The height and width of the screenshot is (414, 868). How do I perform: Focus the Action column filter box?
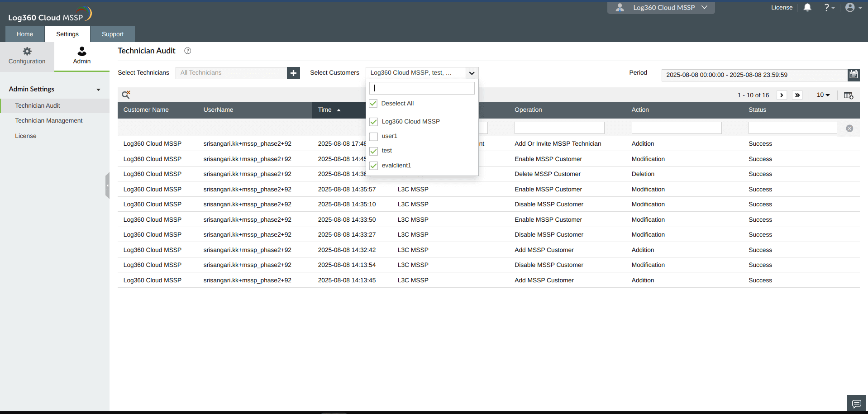point(677,128)
